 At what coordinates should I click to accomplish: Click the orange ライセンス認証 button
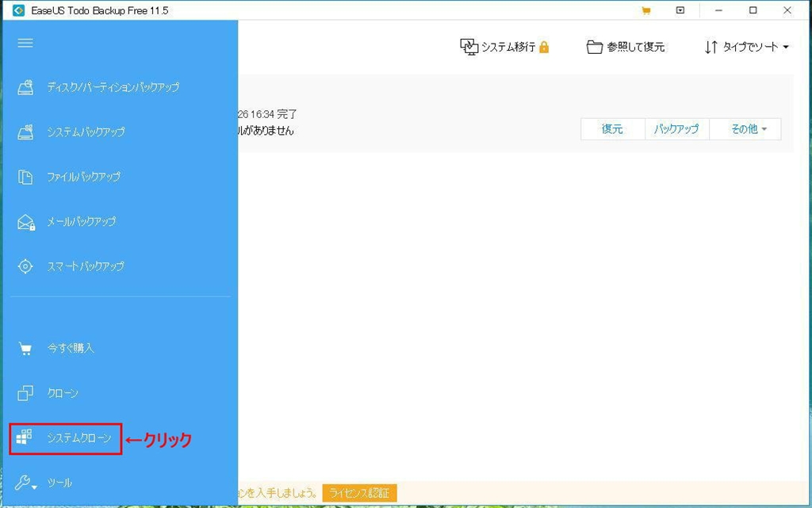[x=359, y=493]
